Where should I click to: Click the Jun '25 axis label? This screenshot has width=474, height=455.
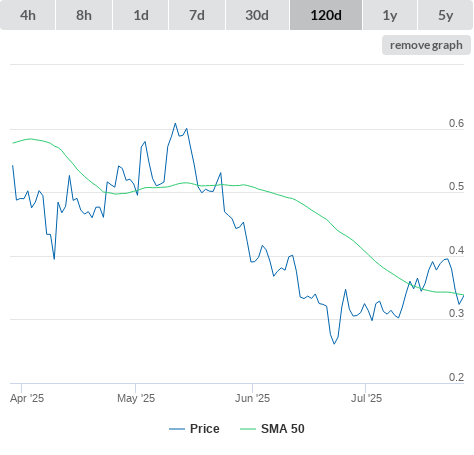coord(252,398)
